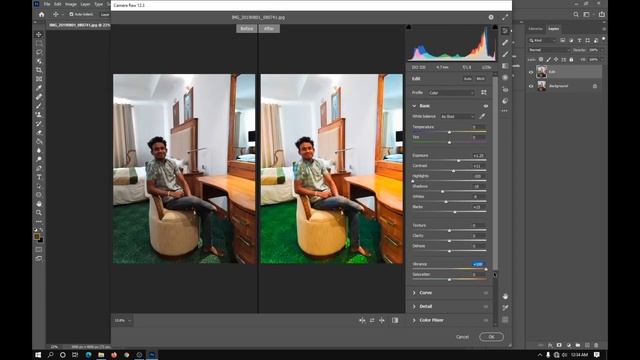Collapse the Basic section
The width and height of the screenshot is (640, 360).
point(414,106)
